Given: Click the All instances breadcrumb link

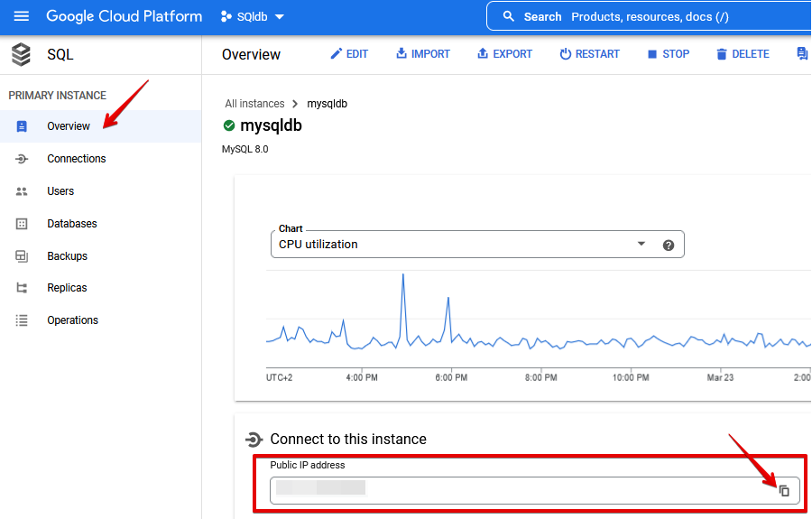Looking at the screenshot, I should (254, 104).
